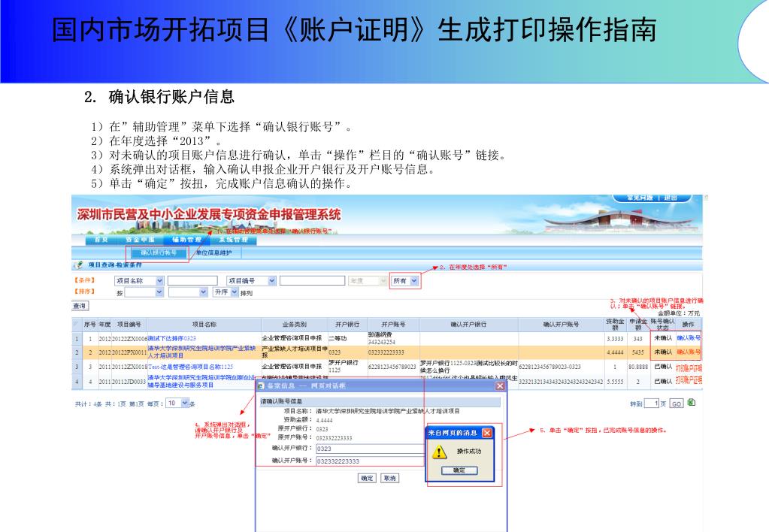The image size is (769, 532).
Task: Close the 备案信息 网页对话框 dialog
Action: pos(500,386)
